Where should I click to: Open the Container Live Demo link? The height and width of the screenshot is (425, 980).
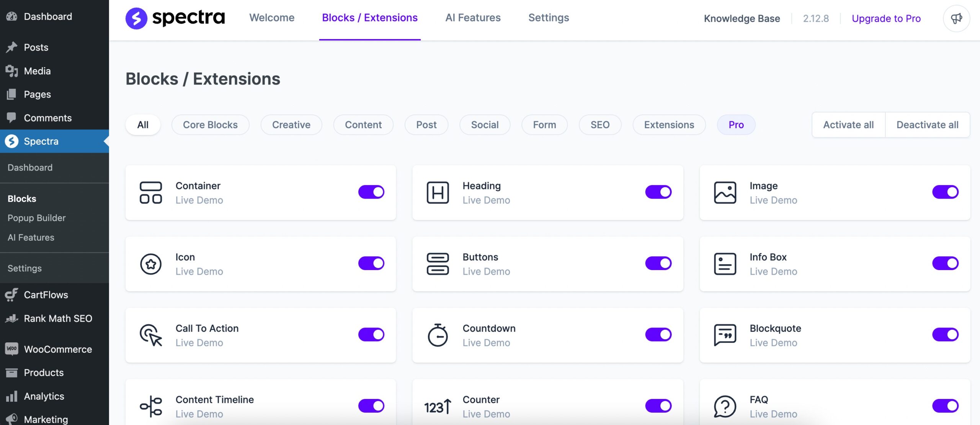[x=199, y=200]
